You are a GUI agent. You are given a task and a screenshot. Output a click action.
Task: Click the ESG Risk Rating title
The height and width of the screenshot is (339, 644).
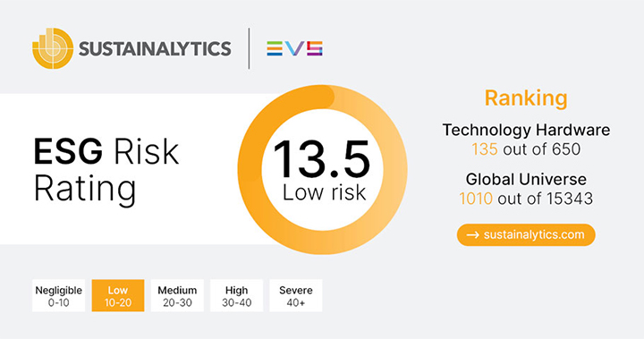tap(106, 171)
